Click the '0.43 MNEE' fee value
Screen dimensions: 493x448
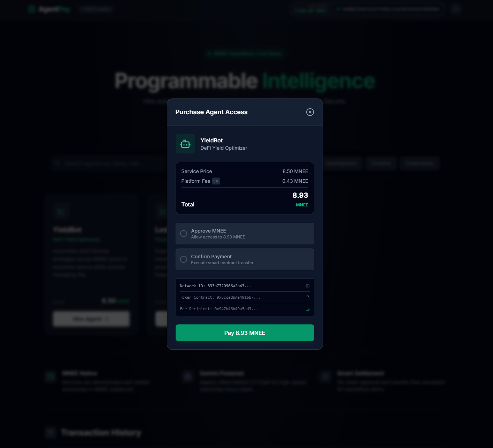[295, 181]
